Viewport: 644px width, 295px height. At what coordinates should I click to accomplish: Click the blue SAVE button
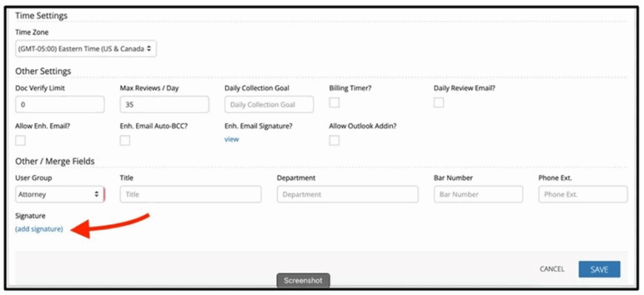coord(599,269)
